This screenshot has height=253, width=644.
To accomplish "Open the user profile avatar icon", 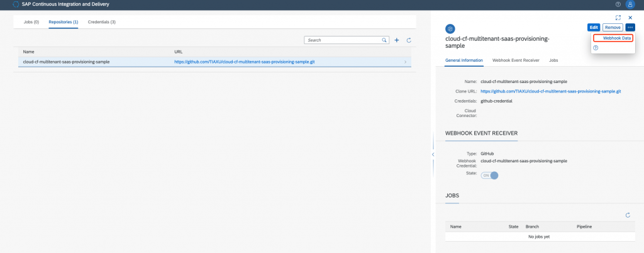I will point(630,4).
